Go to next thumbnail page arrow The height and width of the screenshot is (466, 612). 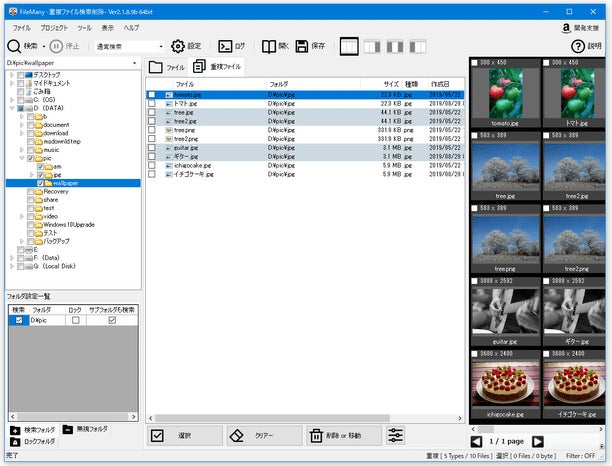(x=537, y=441)
